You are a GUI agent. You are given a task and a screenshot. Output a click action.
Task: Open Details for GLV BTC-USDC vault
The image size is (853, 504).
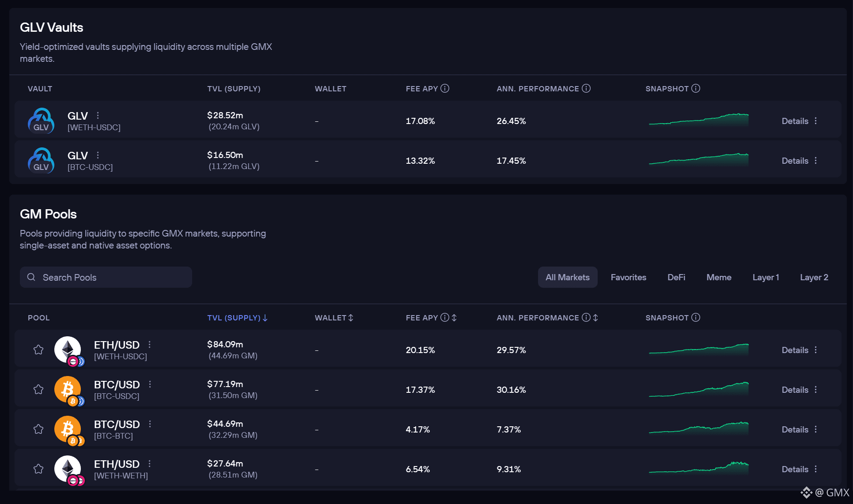pyautogui.click(x=795, y=161)
